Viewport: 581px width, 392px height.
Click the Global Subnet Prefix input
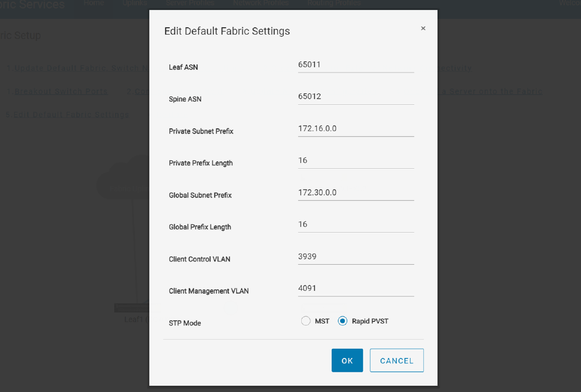[x=356, y=193]
